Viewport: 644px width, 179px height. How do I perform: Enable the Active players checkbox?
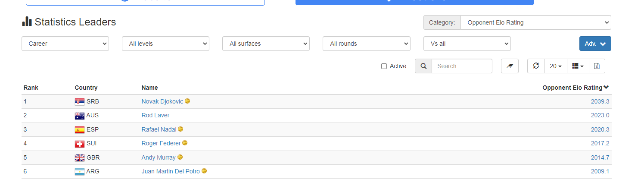tap(384, 66)
